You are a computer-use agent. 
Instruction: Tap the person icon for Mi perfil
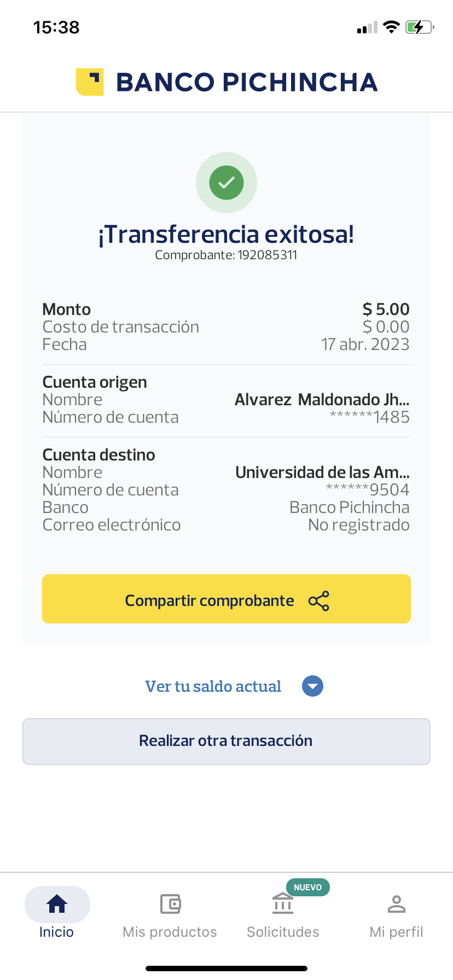396,904
